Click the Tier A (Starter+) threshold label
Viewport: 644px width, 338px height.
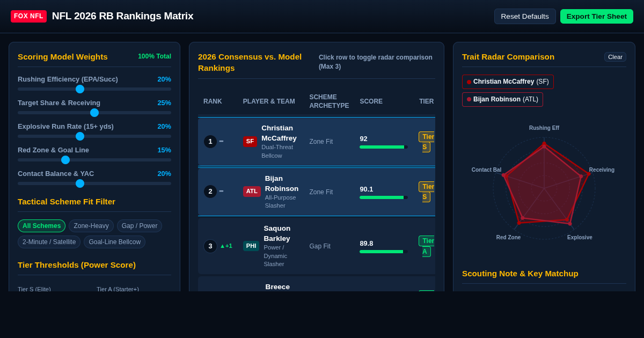tap(118, 289)
